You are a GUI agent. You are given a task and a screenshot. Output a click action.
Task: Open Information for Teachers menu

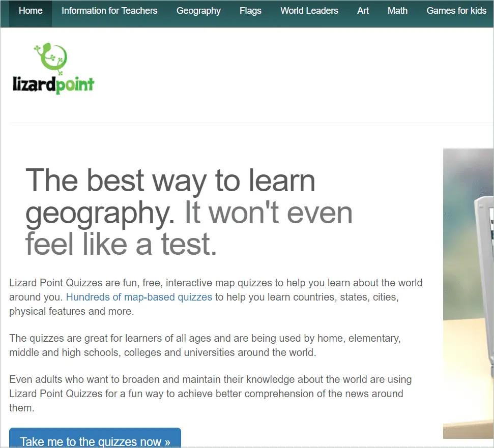[109, 11]
